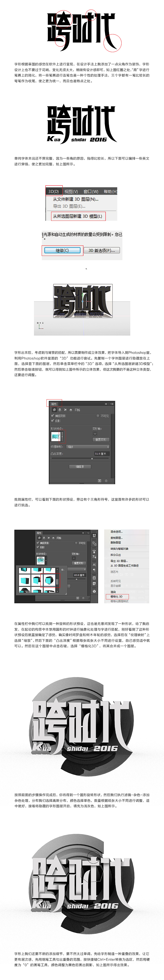Viewport: 164px width, 980px height.
Task: Choose 从 3D 图层生成工作路径 from the context menu
Action: click(124, 566)
